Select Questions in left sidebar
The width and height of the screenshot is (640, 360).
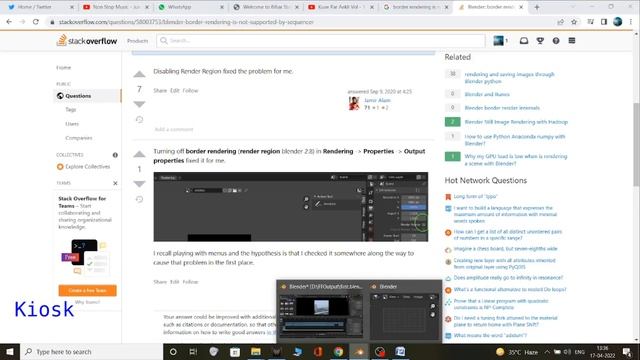[x=87, y=96]
